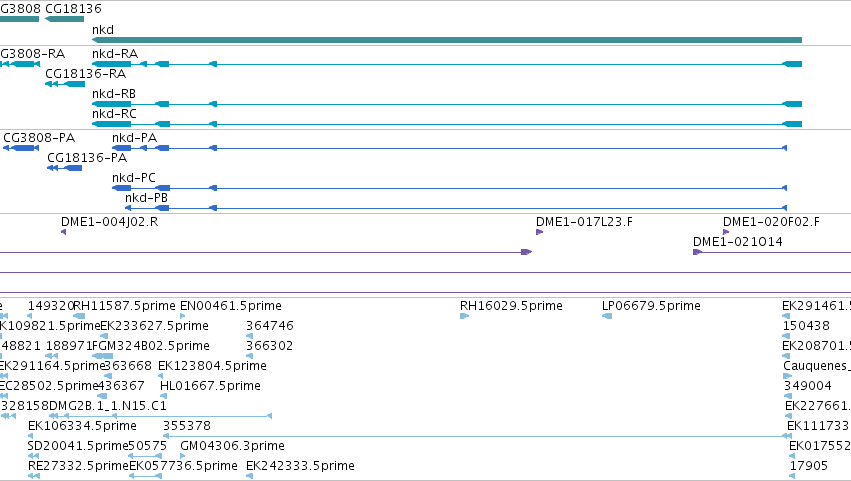This screenshot has height=481, width=851.
Task: Select the nkd-RB transcript label
Action: pyautogui.click(x=114, y=94)
